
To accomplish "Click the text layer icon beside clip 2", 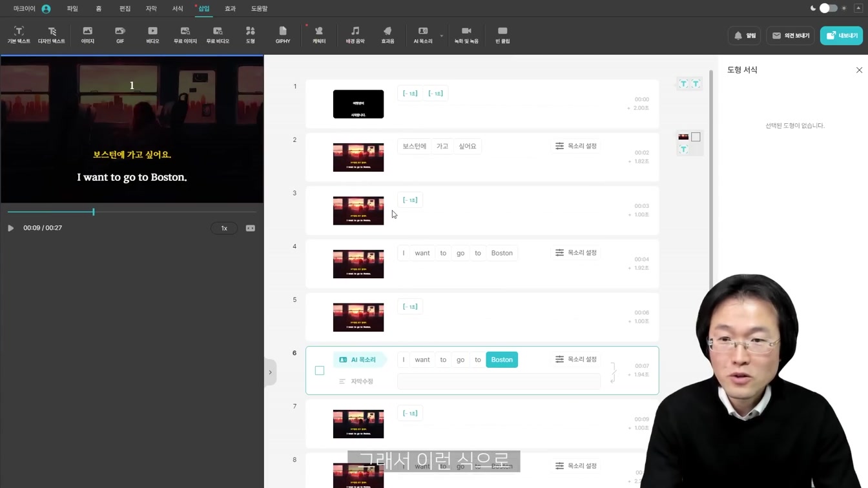I will (683, 149).
